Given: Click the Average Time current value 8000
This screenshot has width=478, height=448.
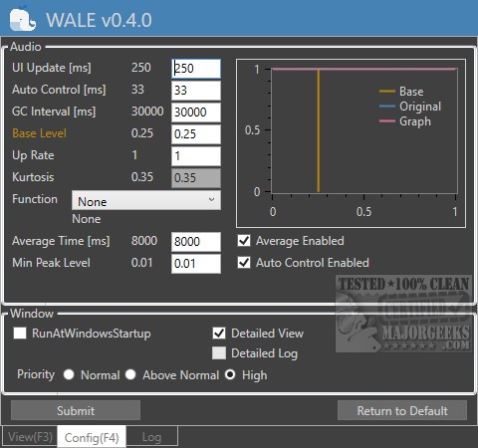Looking at the screenshot, I should click(x=144, y=241).
